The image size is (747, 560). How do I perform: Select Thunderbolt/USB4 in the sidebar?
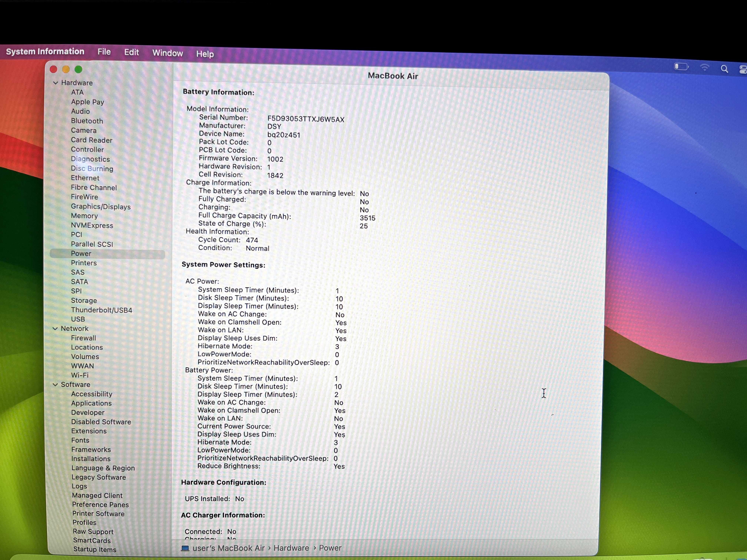[x=101, y=310]
